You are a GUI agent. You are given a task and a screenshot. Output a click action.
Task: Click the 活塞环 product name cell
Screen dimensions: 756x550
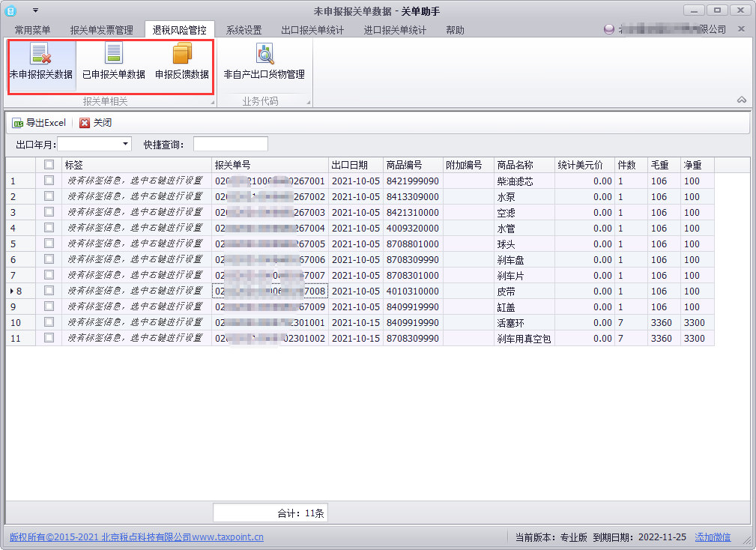(x=524, y=322)
